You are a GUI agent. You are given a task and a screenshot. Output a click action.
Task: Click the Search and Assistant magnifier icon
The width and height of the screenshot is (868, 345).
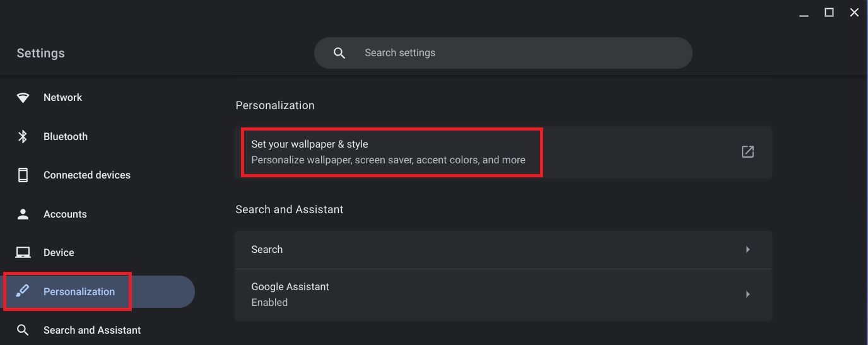coord(23,330)
